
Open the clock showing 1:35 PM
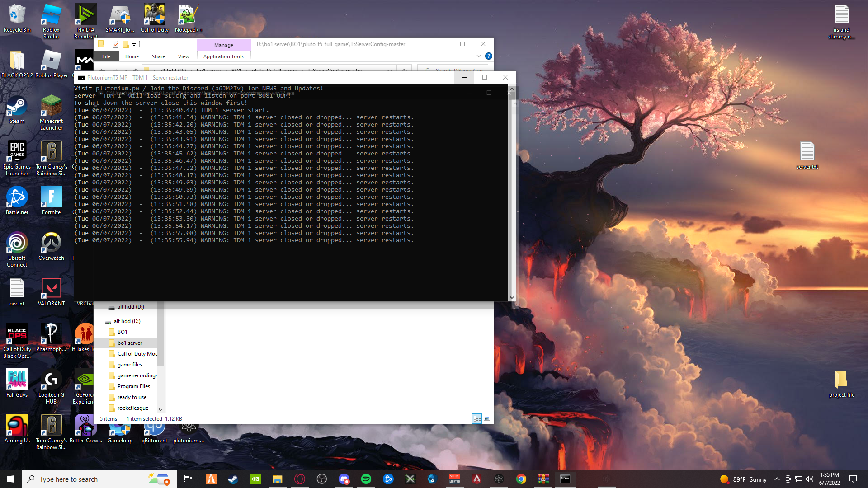829,479
